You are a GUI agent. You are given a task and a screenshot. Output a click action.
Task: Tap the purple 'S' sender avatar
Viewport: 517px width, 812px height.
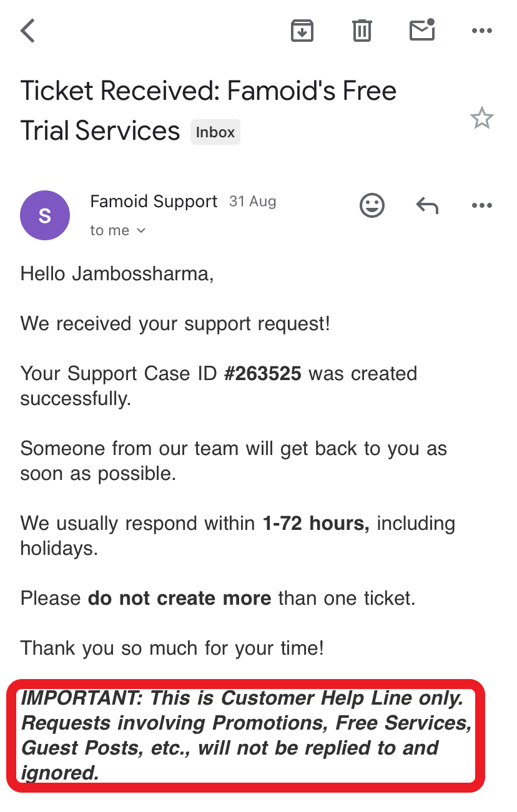(45, 215)
